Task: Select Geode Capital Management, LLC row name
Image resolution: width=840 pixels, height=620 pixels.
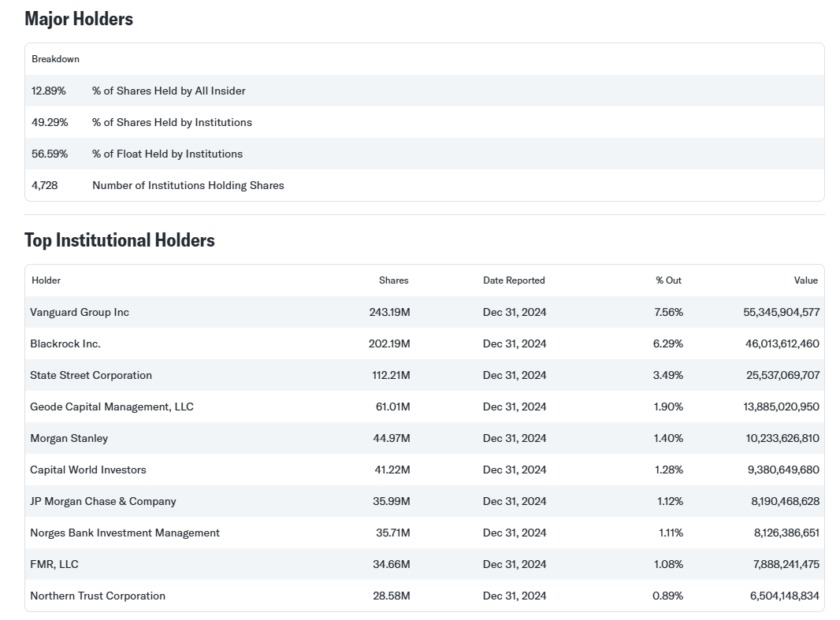Action: (112, 407)
